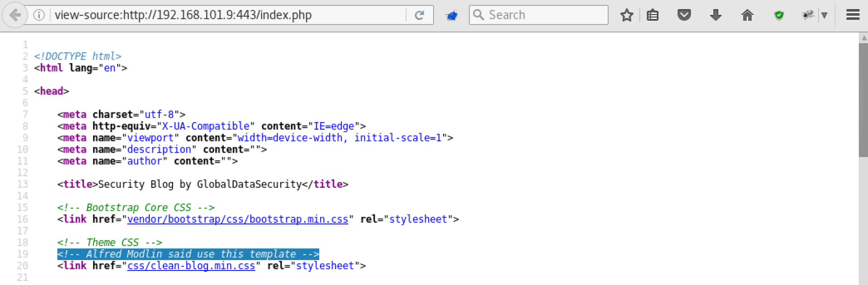Click the highlighted Alfred Modlin comment line
Image resolution: width=868 pixels, height=285 pixels.
point(188,254)
